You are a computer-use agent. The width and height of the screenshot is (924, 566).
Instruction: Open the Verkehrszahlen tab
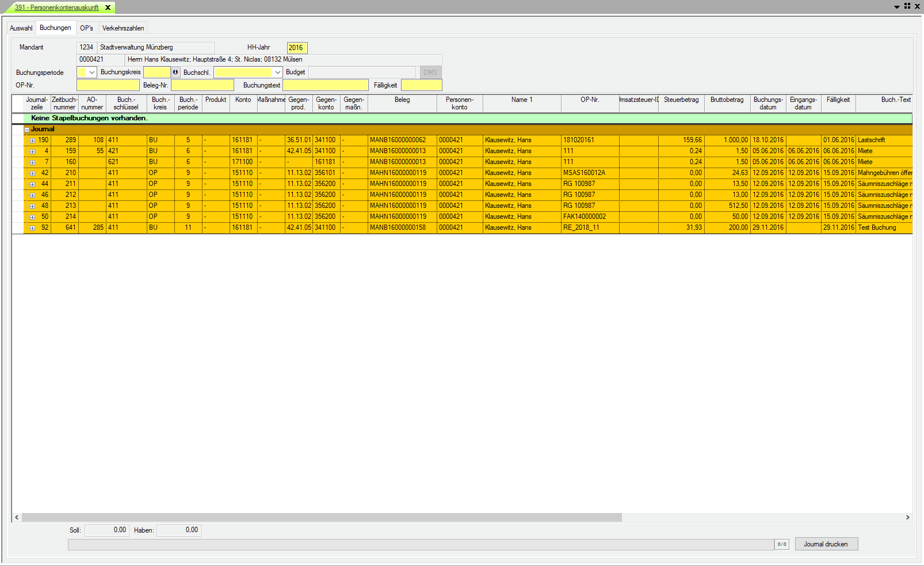pyautogui.click(x=123, y=28)
